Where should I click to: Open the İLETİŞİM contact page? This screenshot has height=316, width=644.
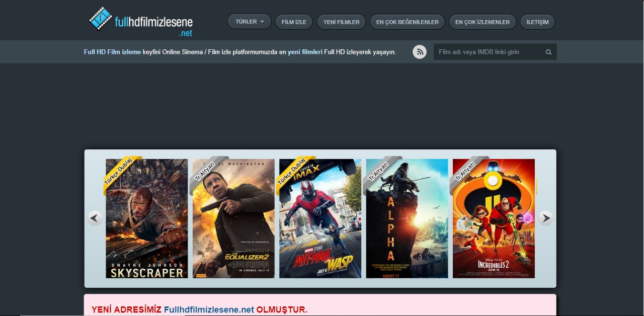(537, 22)
